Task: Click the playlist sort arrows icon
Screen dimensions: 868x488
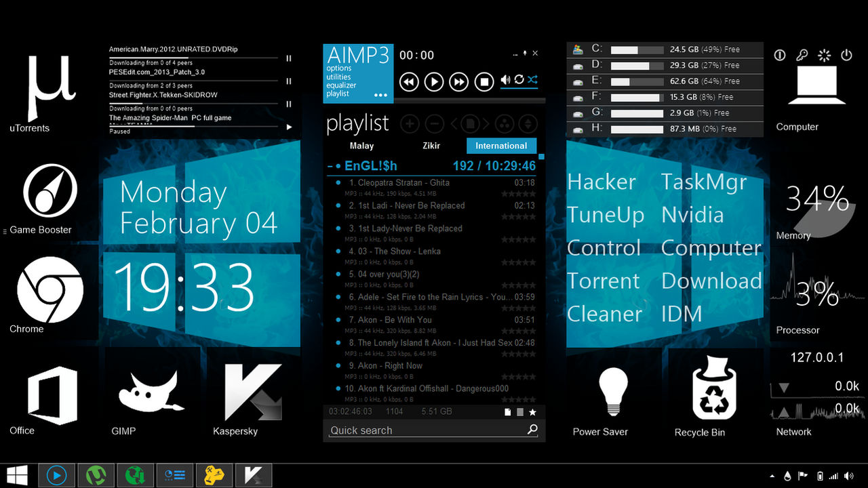Action: pos(528,124)
